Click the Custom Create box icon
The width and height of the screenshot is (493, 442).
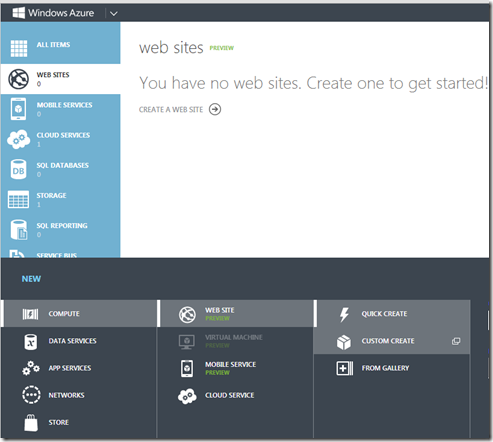click(x=344, y=342)
